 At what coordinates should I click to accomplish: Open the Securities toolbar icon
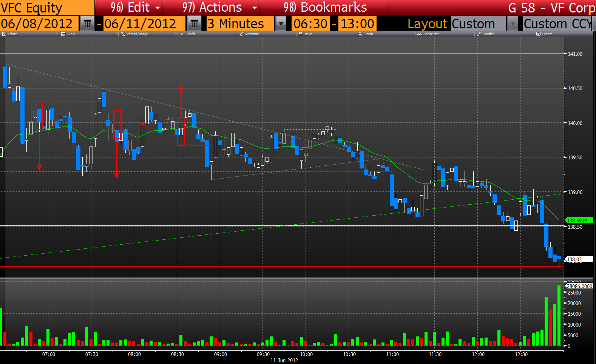(x=419, y=34)
